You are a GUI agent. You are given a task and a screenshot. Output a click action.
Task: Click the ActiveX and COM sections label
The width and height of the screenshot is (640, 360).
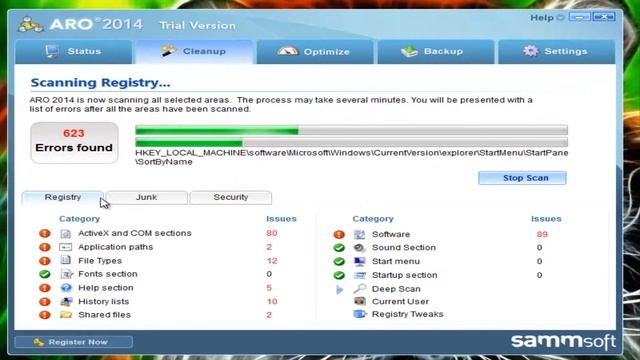click(135, 233)
